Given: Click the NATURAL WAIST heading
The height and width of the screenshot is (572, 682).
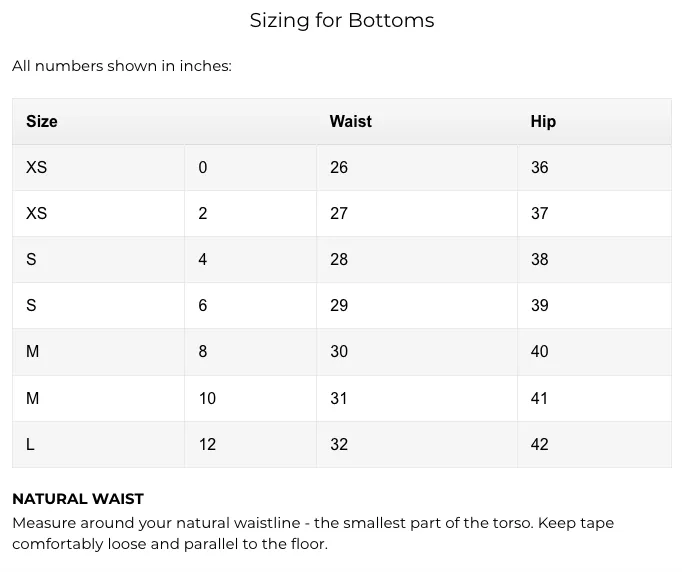Looking at the screenshot, I should coord(78,499).
